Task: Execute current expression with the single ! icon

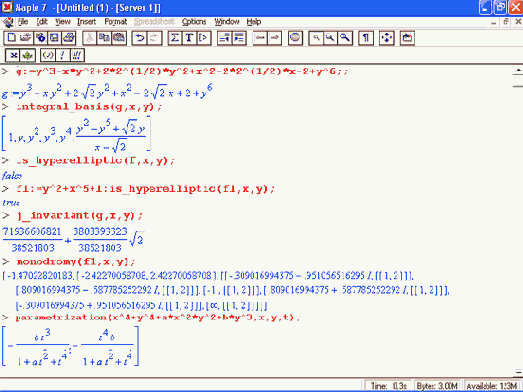Action: coord(62,55)
